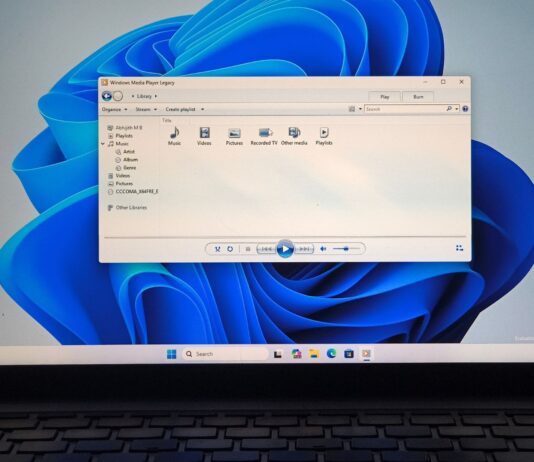Click the Next track button
Viewport: 534px width, 462px height.
304,249
